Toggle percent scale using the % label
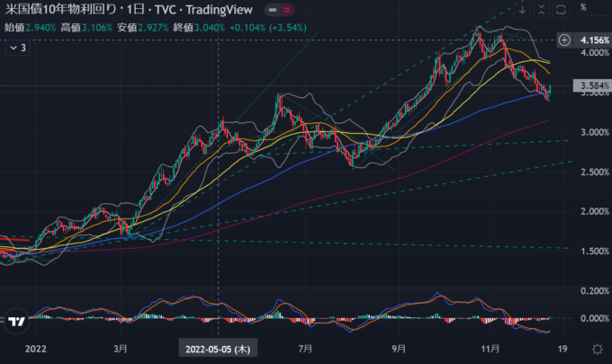Screen dimensions: 612x364 pyautogui.click(x=583, y=7)
